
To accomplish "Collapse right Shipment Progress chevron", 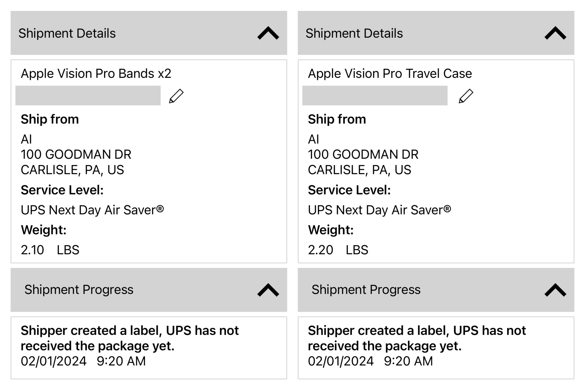I will coord(555,290).
